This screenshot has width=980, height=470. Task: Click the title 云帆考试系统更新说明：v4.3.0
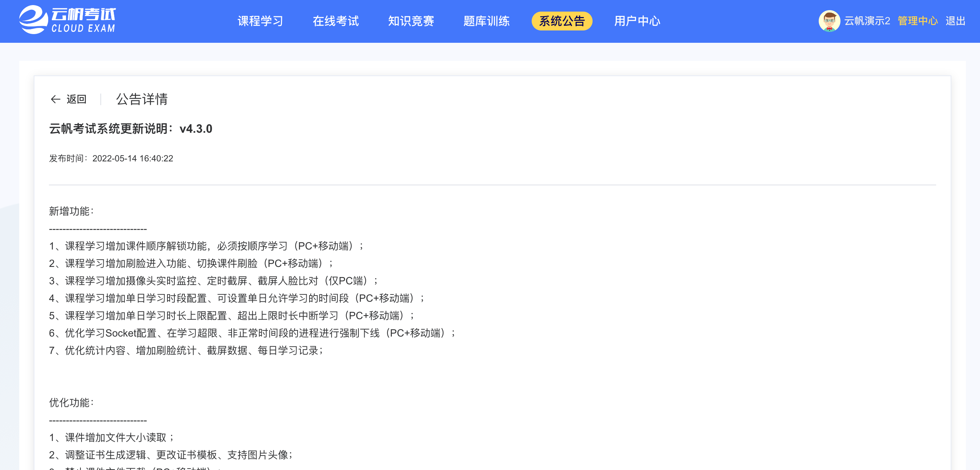[x=130, y=129]
